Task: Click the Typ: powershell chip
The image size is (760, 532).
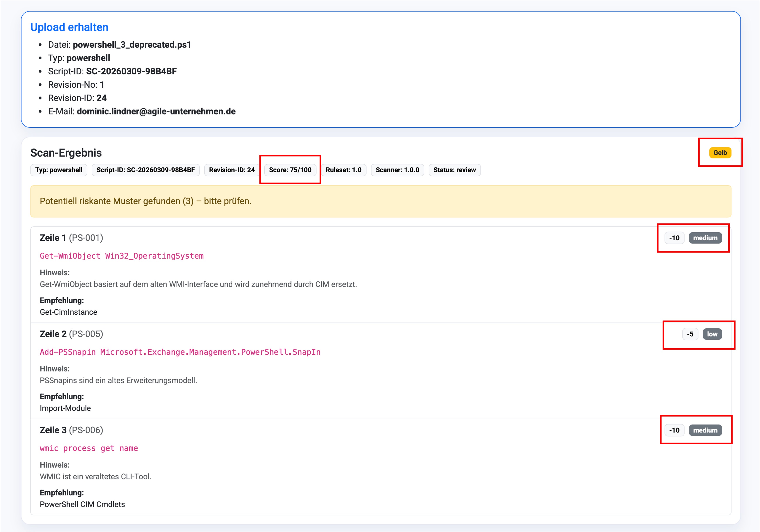Action: coord(59,170)
